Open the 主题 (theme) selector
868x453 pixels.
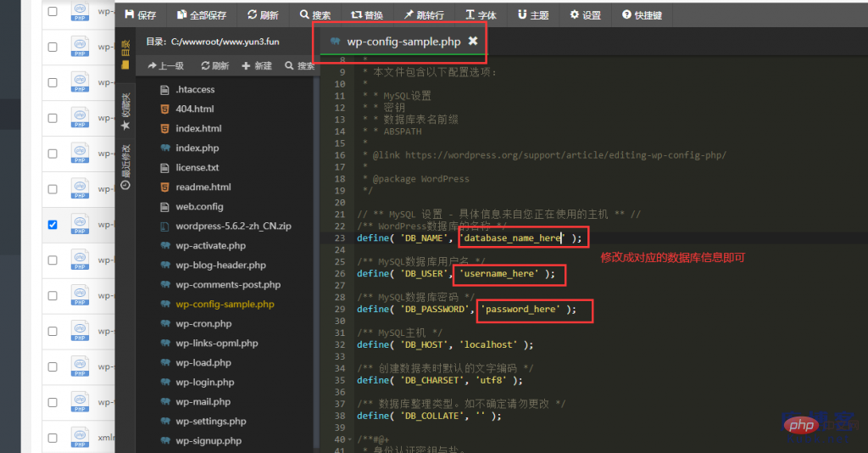533,15
